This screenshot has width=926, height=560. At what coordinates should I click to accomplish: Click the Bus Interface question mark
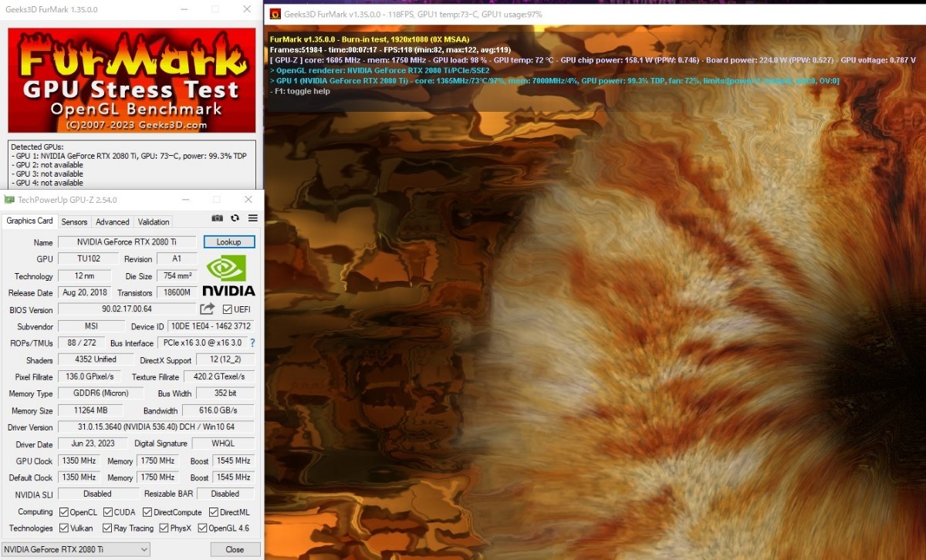tap(252, 342)
